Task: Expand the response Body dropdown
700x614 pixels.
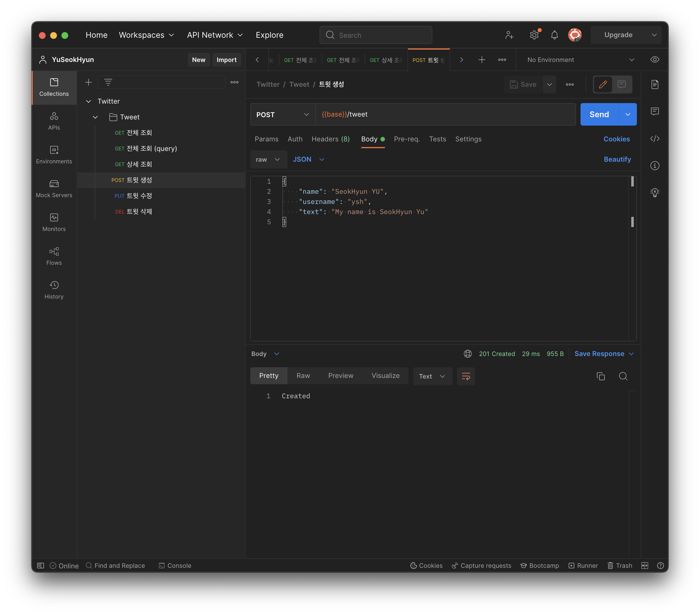Action: [265, 353]
